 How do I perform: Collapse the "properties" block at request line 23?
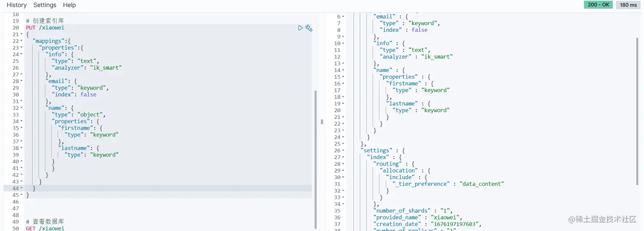pyautogui.click(x=22, y=48)
